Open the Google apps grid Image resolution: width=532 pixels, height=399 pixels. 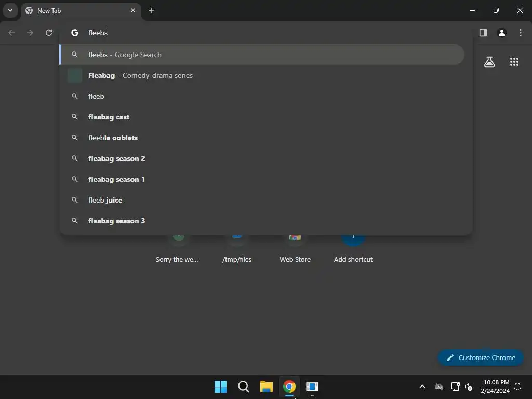click(514, 62)
